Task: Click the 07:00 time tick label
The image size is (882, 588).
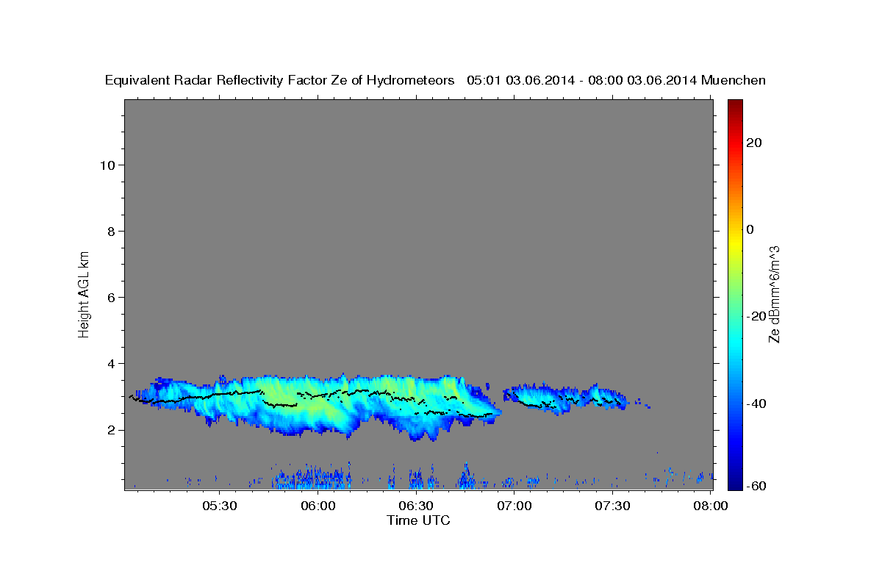Action: [514, 506]
